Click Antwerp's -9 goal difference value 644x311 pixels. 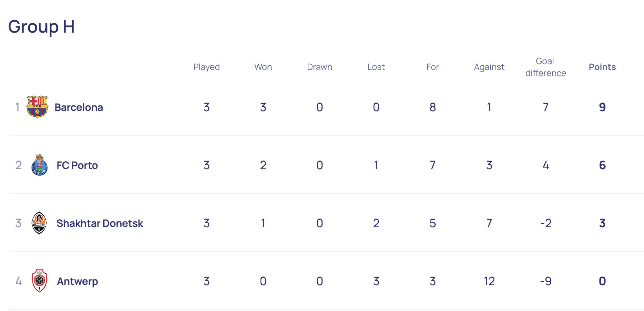click(546, 281)
